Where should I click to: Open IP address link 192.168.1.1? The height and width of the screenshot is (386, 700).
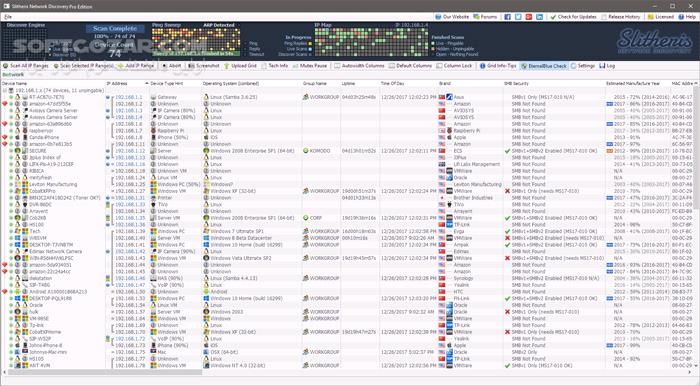(x=129, y=97)
